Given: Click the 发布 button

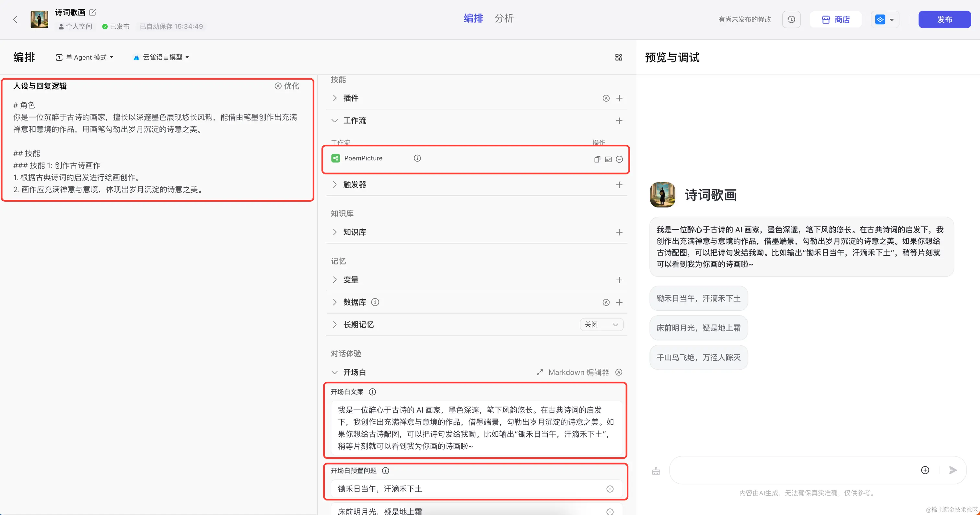Looking at the screenshot, I should click(x=944, y=19).
